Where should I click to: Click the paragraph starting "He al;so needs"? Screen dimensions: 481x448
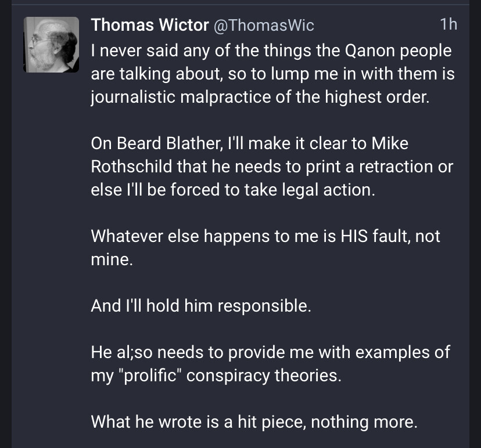(x=271, y=364)
